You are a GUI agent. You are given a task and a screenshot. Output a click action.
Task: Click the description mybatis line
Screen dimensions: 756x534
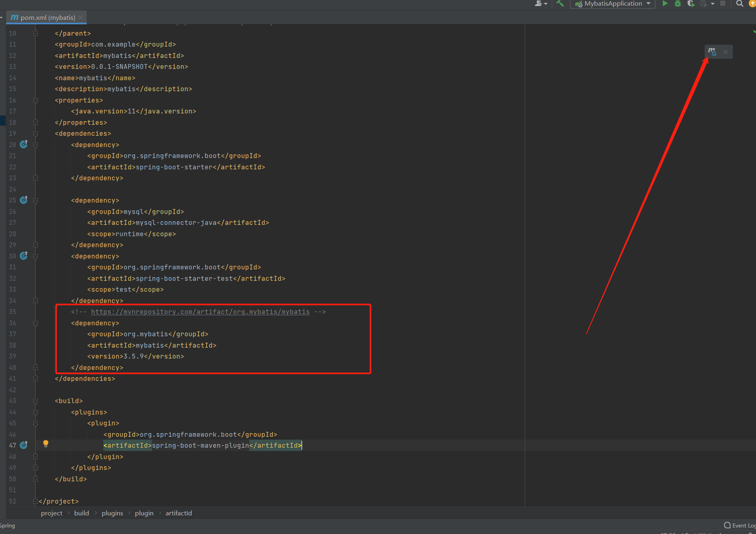click(124, 89)
